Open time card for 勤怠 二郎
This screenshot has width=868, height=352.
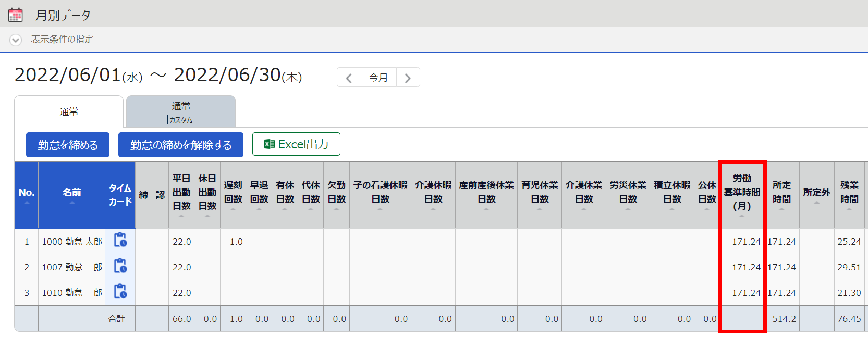[x=120, y=266]
